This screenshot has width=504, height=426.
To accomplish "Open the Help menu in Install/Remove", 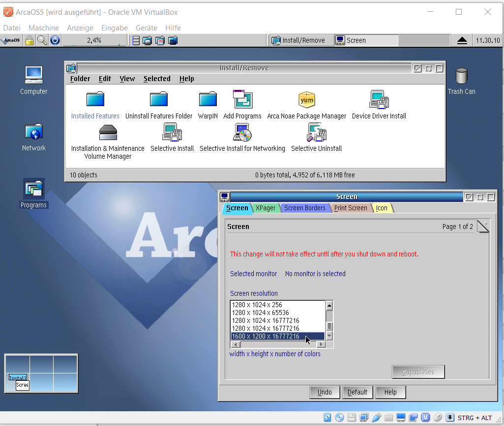I will (186, 79).
